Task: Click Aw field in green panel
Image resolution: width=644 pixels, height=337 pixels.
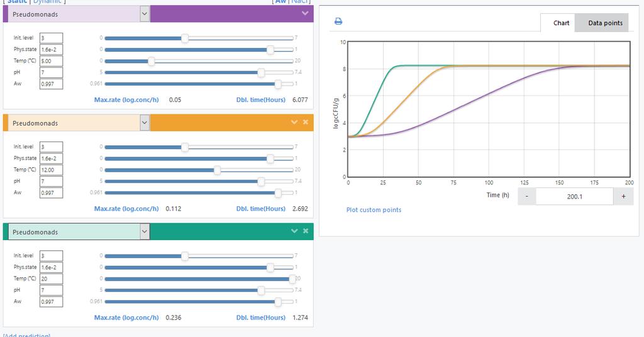Action: 52,301
